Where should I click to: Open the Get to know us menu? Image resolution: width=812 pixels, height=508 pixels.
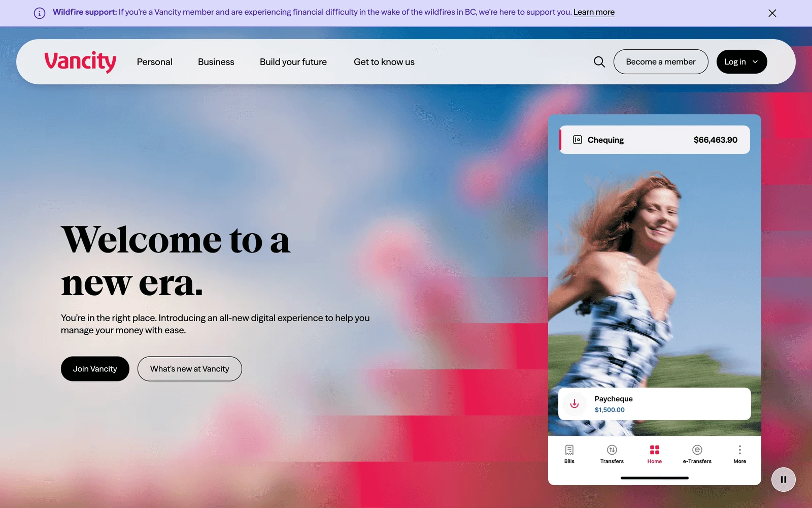[x=384, y=62]
